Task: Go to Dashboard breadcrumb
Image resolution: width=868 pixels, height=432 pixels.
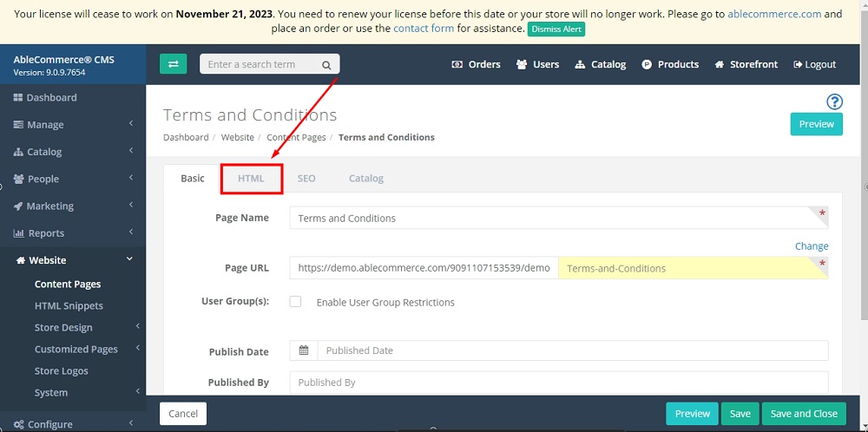Action: (186, 137)
